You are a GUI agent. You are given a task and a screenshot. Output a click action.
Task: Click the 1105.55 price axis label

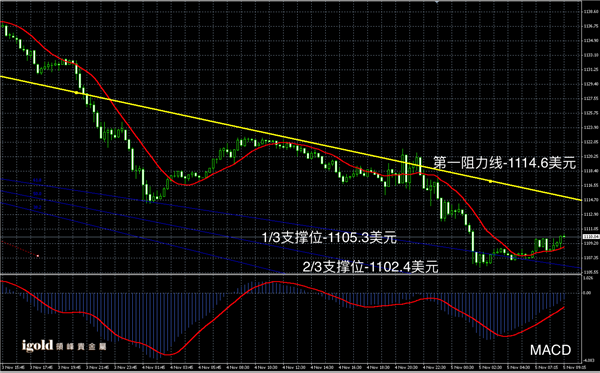click(589, 272)
